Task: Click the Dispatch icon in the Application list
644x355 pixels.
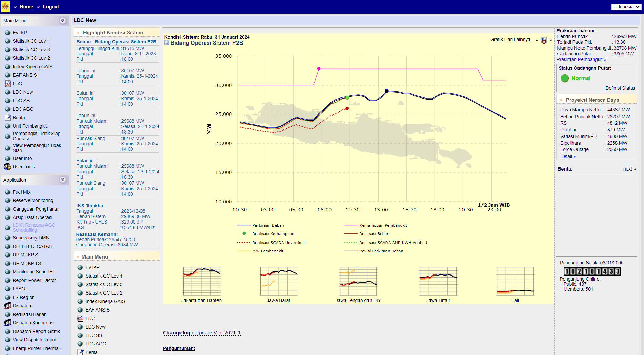Action: 8,306
